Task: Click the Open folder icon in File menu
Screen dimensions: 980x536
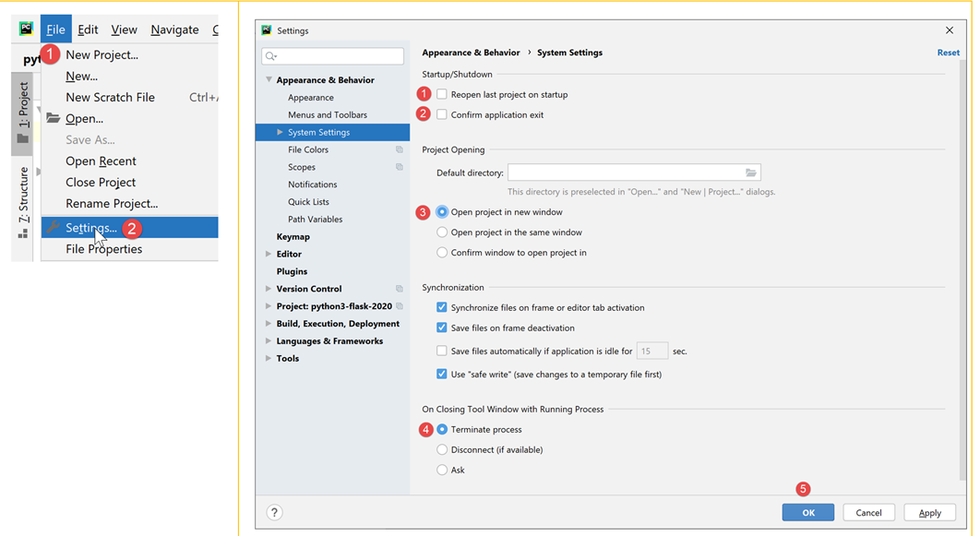Action: 54,118
